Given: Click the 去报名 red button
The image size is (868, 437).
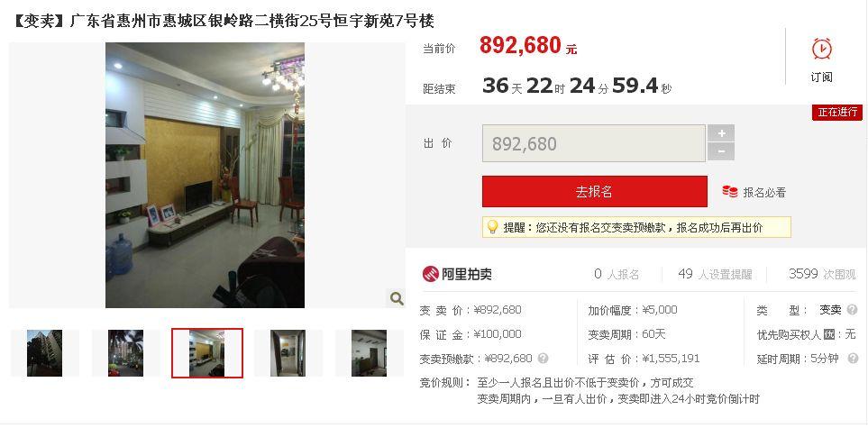Looking at the screenshot, I should [595, 191].
